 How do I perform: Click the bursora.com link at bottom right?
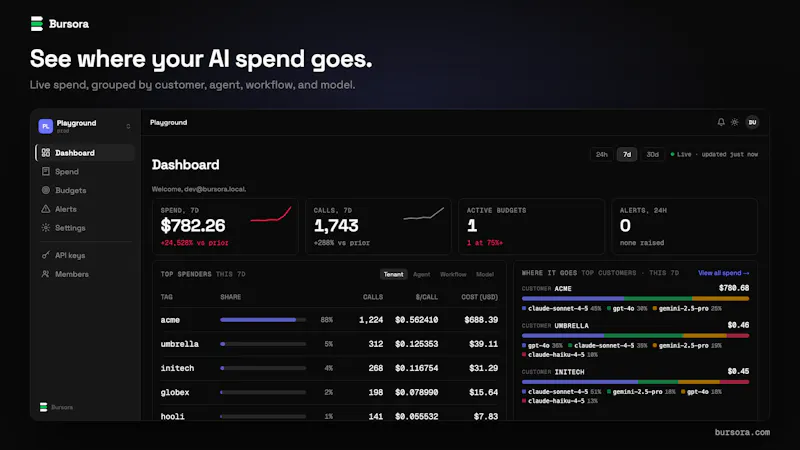click(742, 432)
